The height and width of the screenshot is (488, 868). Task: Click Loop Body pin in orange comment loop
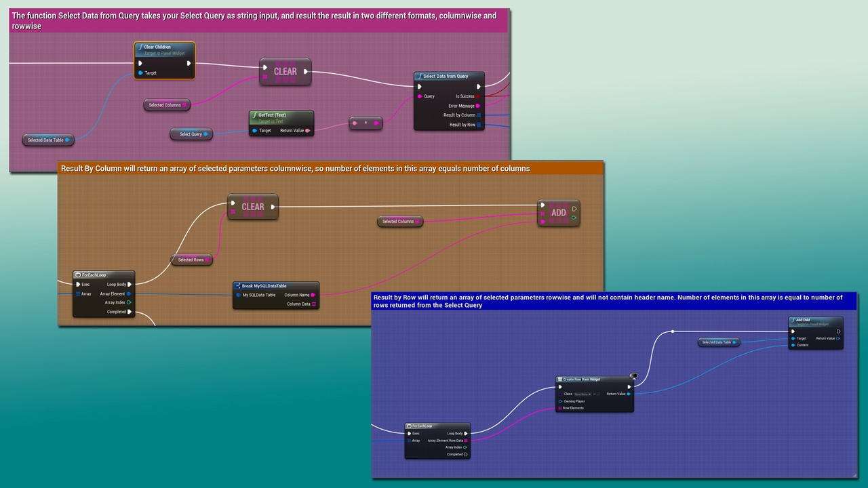coord(129,285)
